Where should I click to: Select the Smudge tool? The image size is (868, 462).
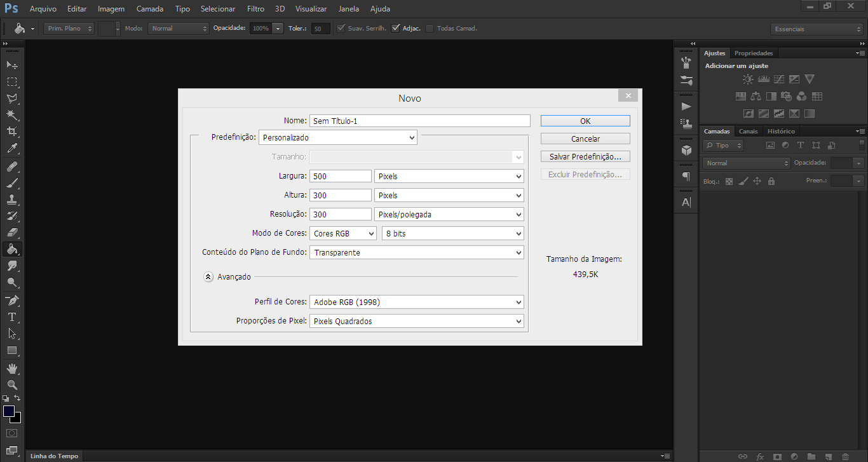click(x=12, y=266)
